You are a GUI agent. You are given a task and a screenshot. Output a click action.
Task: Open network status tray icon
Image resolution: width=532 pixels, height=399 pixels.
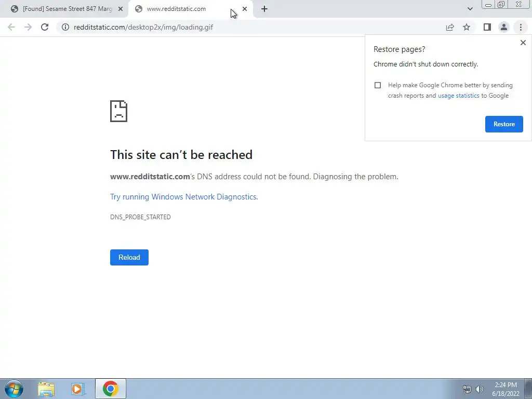467,389
